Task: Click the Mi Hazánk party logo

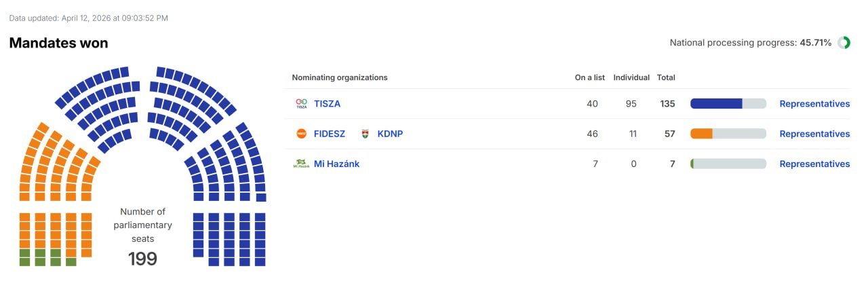Action: tap(301, 164)
